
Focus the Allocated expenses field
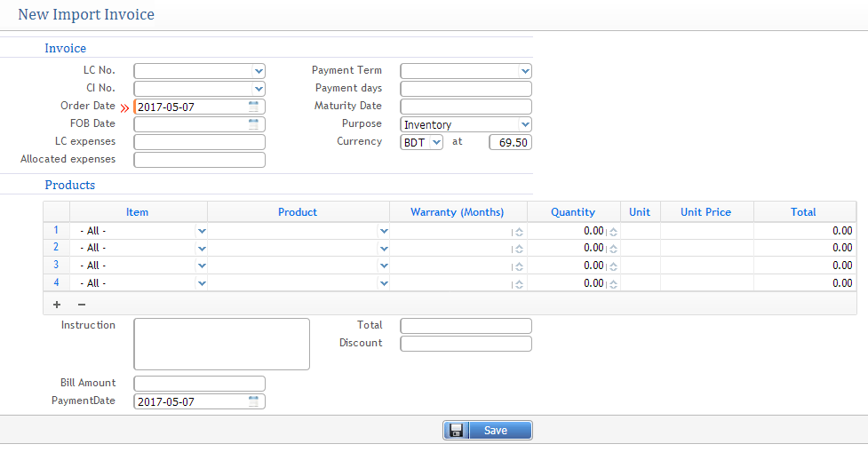pos(199,160)
